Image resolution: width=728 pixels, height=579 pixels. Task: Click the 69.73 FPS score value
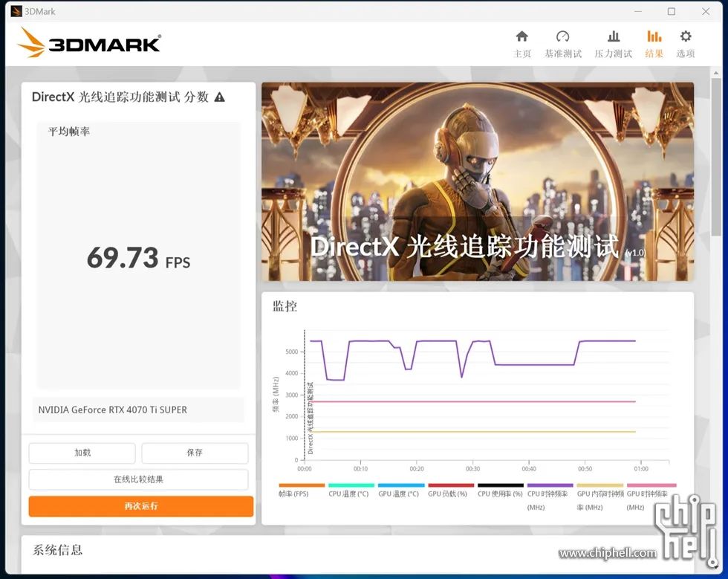coord(138,259)
